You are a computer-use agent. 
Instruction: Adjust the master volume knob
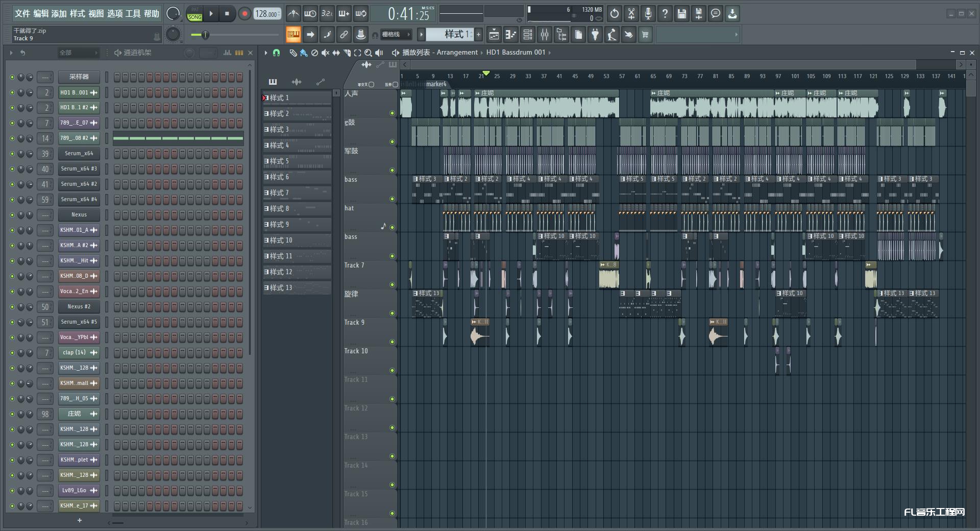click(x=173, y=14)
